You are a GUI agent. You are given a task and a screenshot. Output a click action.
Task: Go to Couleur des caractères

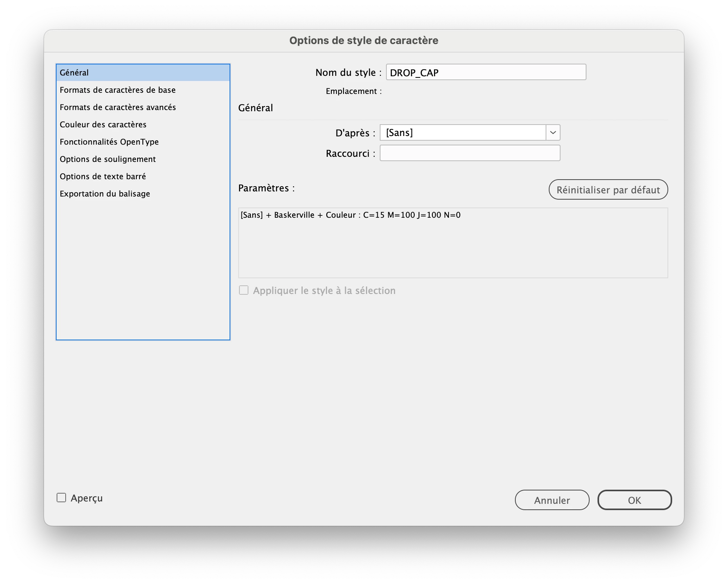[x=143, y=125]
